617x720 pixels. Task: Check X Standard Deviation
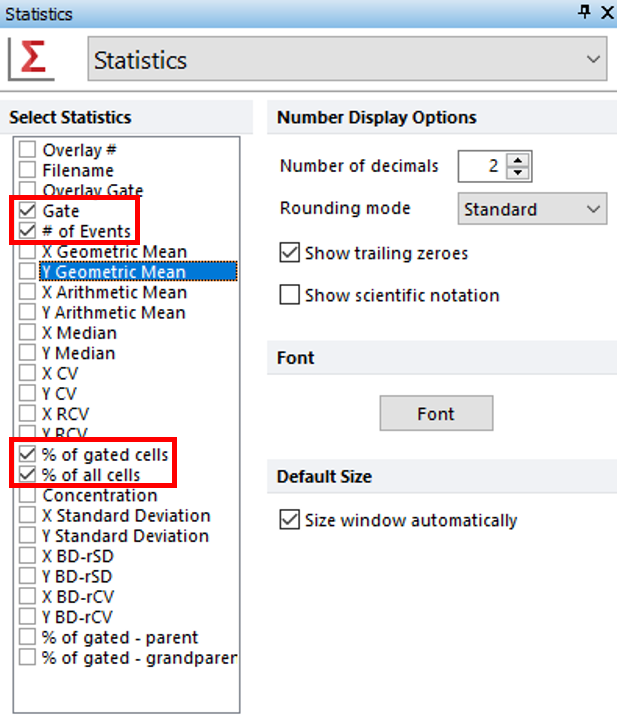(x=28, y=515)
